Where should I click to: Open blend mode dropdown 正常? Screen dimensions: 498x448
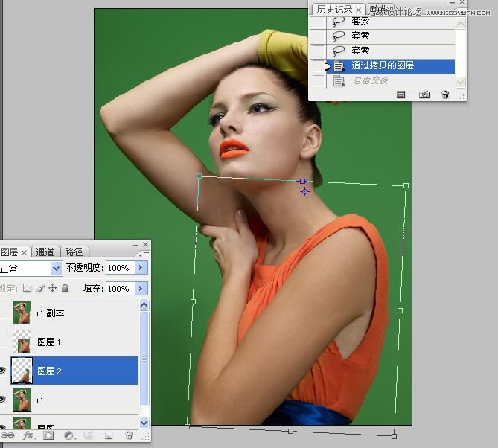pyautogui.click(x=31, y=269)
